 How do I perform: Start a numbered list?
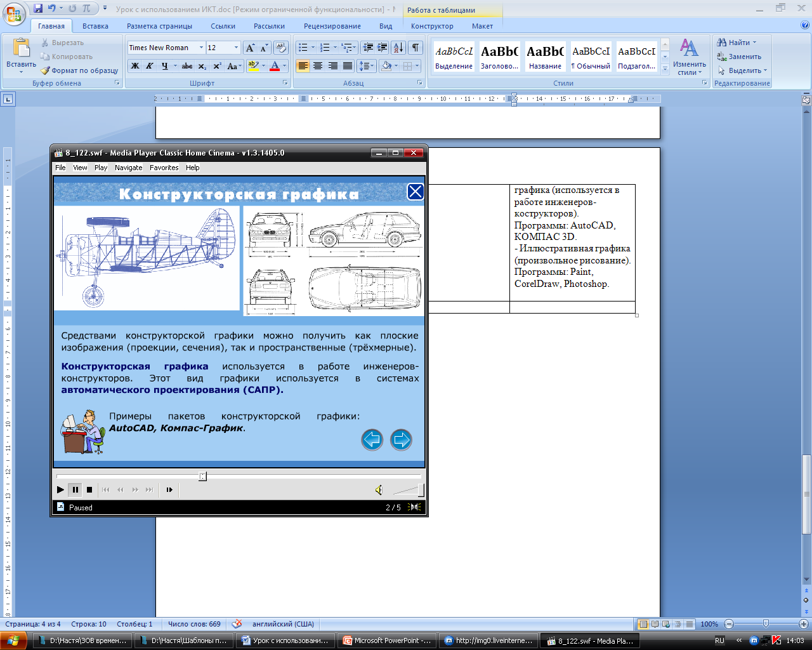[x=325, y=48]
